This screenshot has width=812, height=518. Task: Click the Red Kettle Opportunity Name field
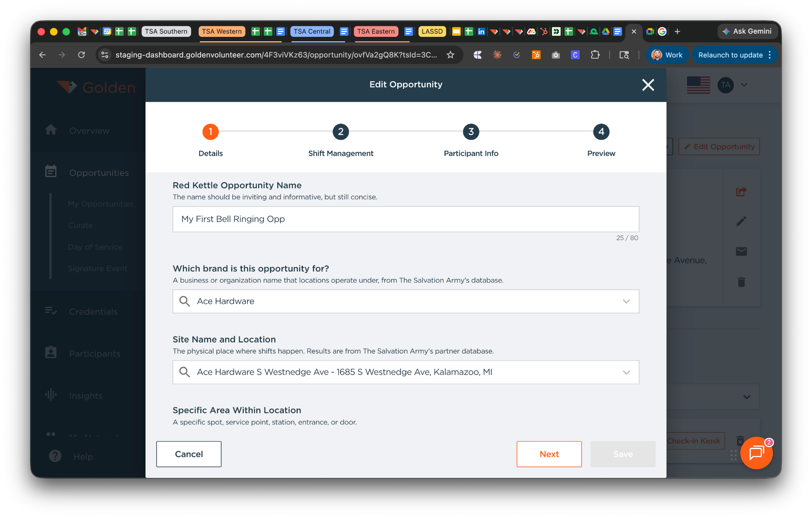(406, 219)
